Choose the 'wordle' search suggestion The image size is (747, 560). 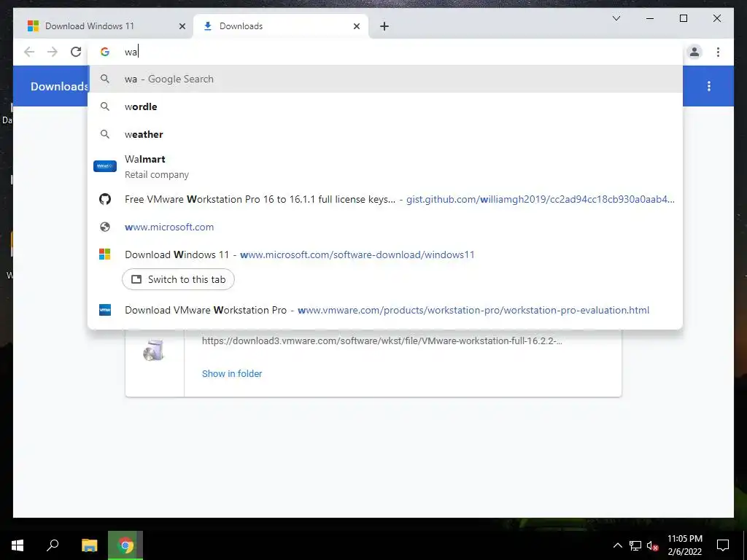tap(385, 106)
